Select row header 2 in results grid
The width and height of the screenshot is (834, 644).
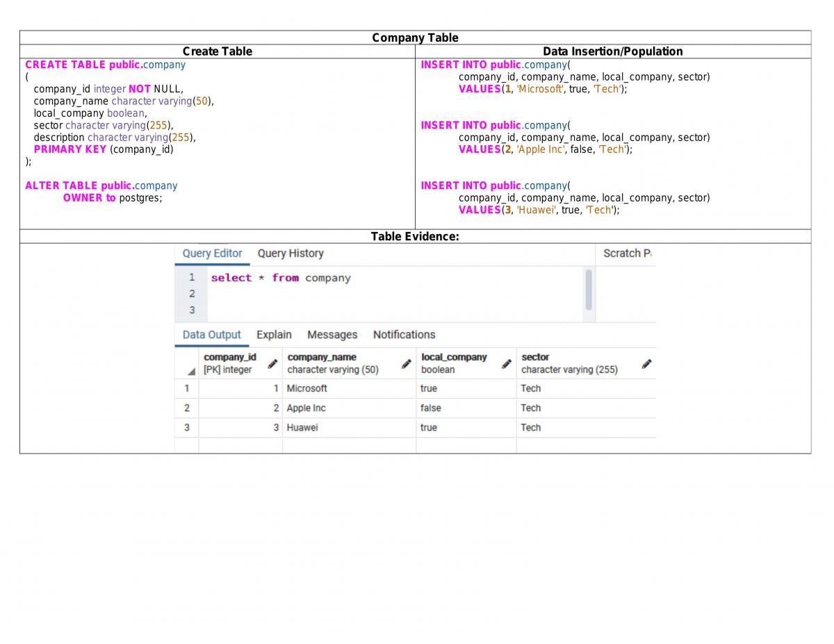pos(186,408)
